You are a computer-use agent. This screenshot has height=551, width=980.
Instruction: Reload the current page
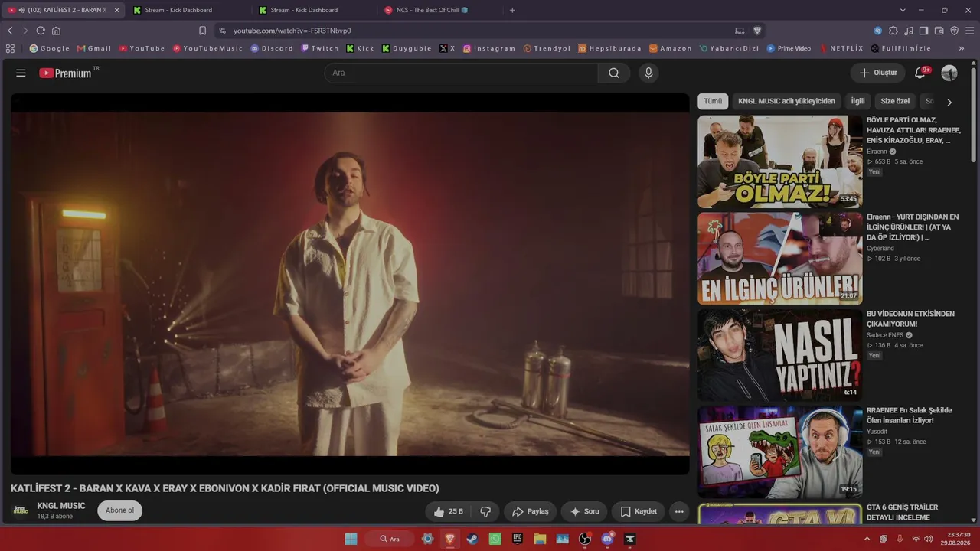[x=41, y=31]
